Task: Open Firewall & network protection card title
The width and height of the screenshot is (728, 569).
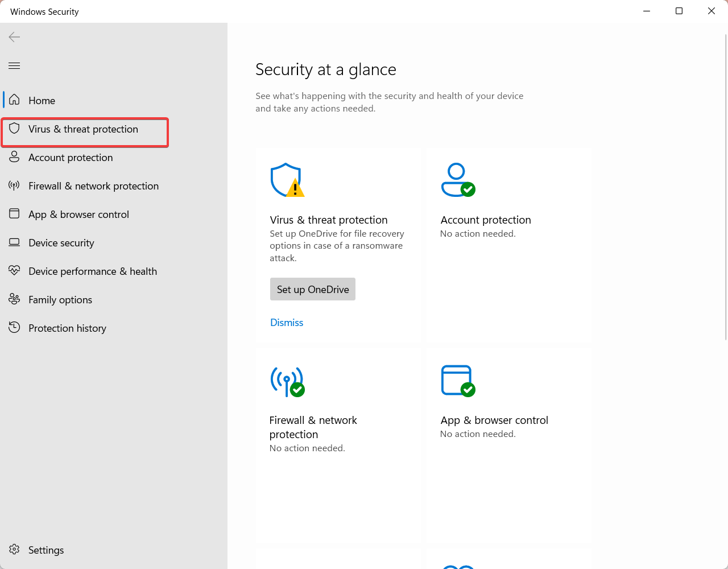Action: (313, 427)
